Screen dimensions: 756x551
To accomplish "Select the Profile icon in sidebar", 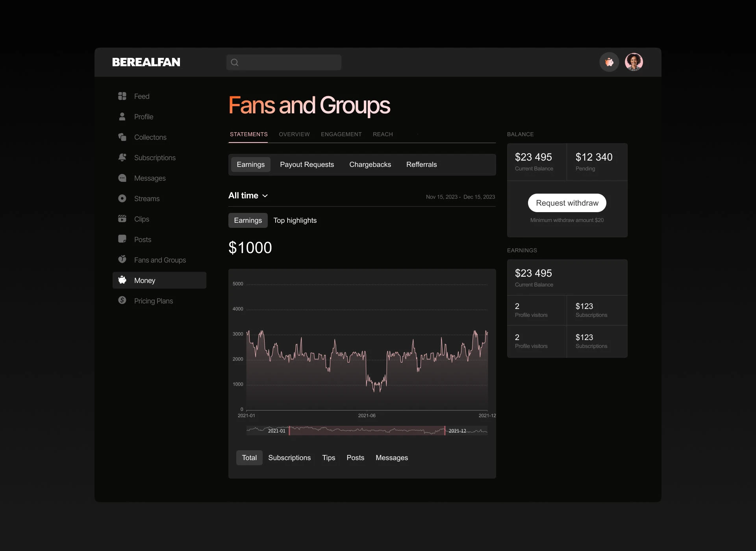I will tap(122, 116).
